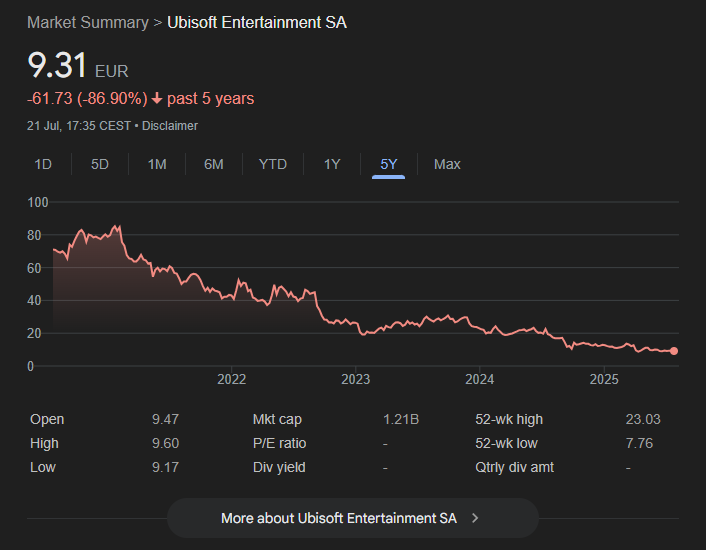The height and width of the screenshot is (550, 706).
Task: Select the YTD range tab
Action: click(x=273, y=164)
